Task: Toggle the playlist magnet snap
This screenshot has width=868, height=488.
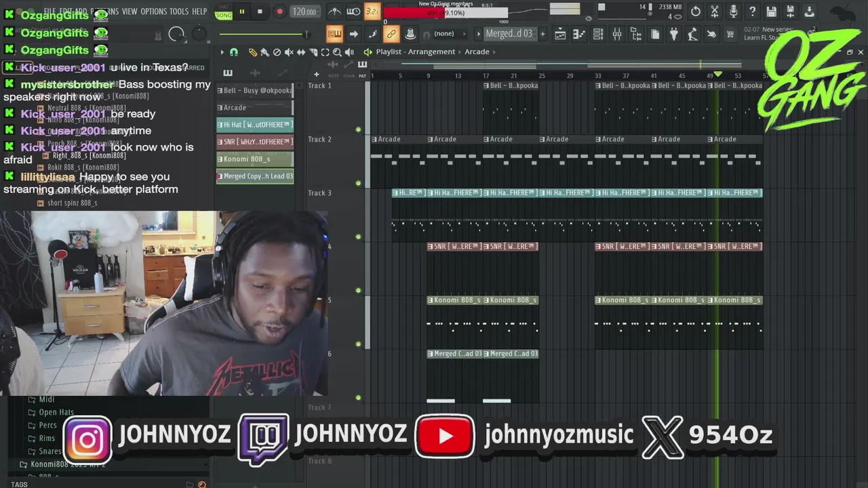Action: 234,52
